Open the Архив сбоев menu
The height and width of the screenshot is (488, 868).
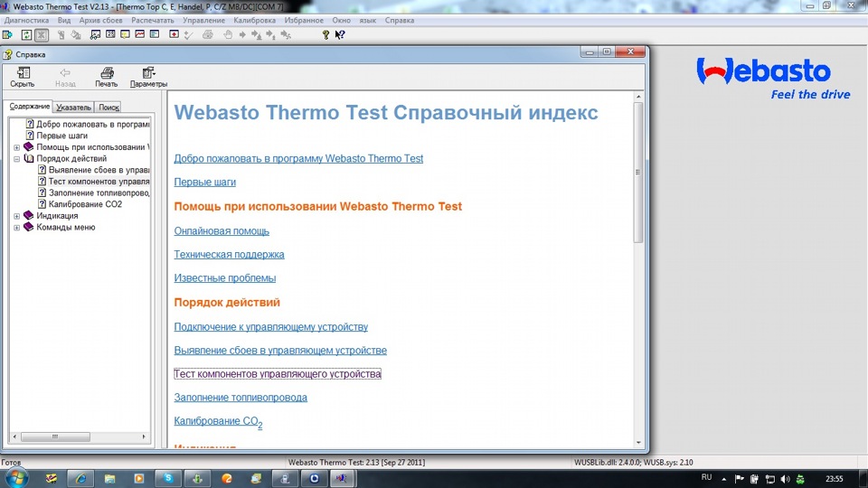[x=100, y=21]
